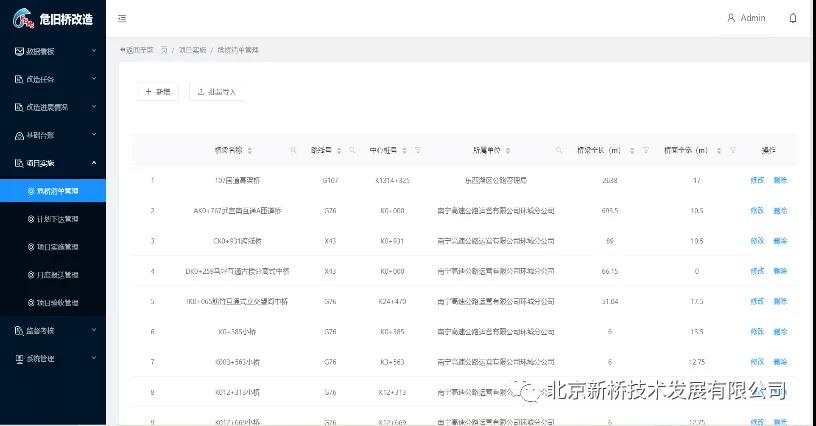Expand the 监督考核 sidebar menu
The width and height of the screenshot is (816, 426).
53,330
